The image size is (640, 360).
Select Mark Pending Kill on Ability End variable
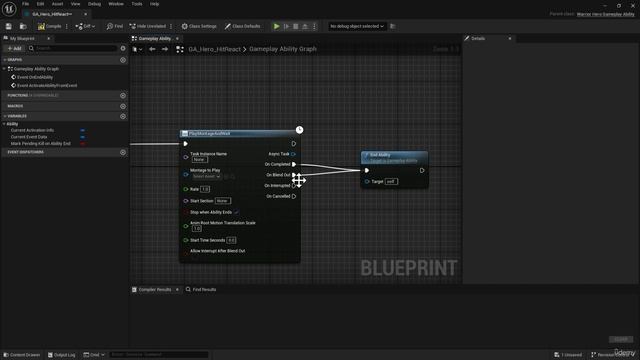coord(40,144)
